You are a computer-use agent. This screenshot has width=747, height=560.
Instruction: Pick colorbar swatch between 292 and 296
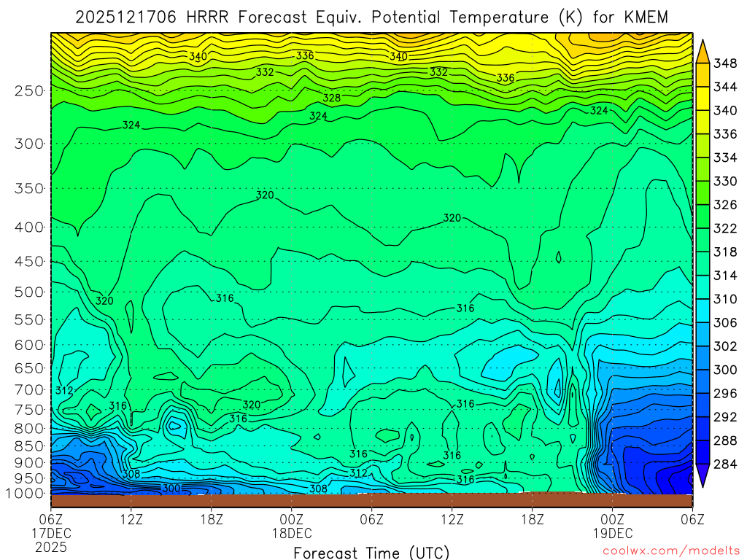703,405
